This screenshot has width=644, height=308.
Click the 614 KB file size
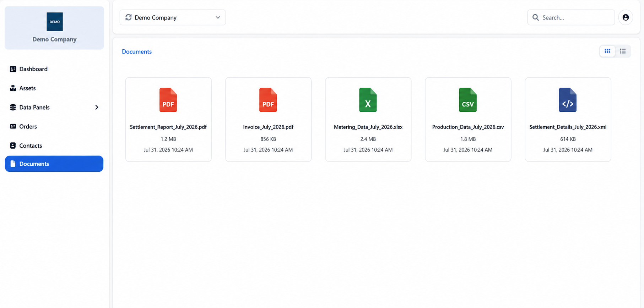click(x=568, y=139)
